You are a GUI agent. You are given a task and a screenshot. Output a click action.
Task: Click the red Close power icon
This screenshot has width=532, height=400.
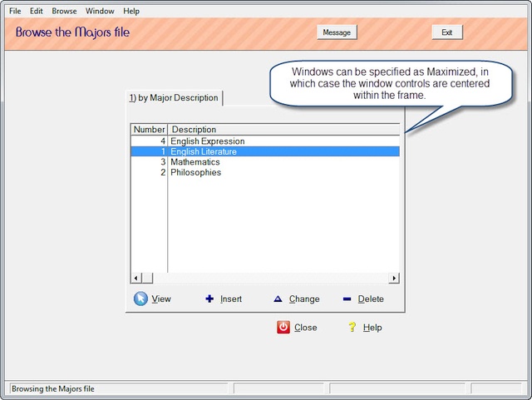pyautogui.click(x=283, y=327)
